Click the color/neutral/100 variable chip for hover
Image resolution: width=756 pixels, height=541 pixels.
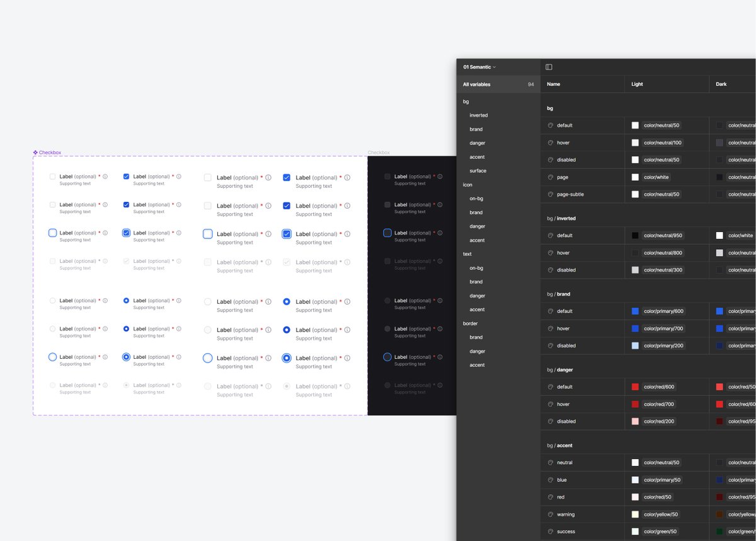[661, 143]
